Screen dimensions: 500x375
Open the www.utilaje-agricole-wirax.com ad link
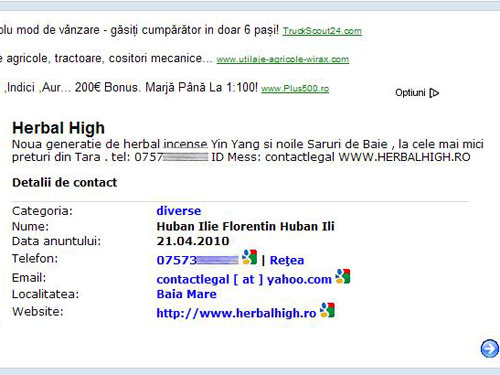click(283, 59)
